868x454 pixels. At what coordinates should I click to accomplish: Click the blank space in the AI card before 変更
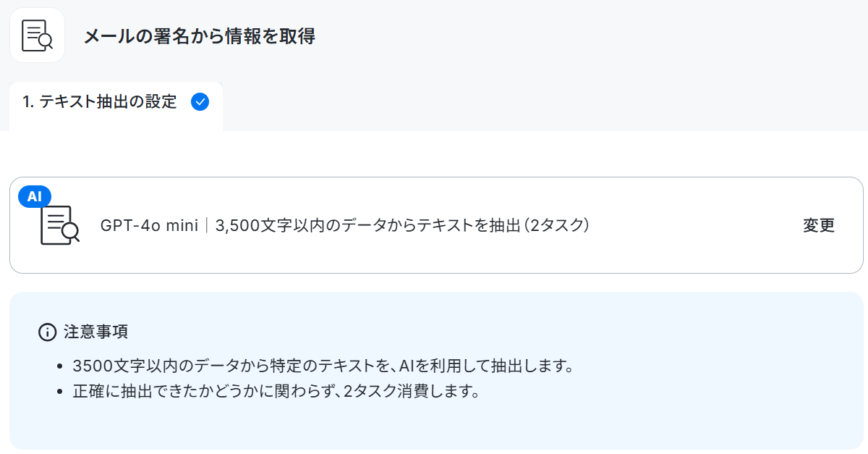coord(694,225)
